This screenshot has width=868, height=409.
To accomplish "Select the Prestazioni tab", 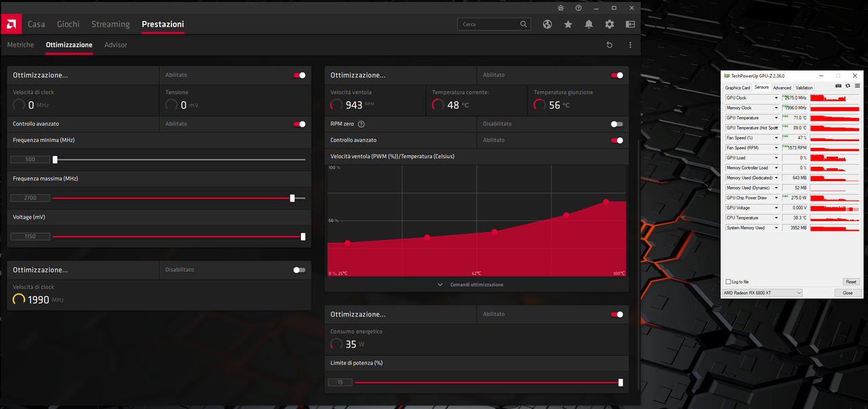I will point(163,24).
